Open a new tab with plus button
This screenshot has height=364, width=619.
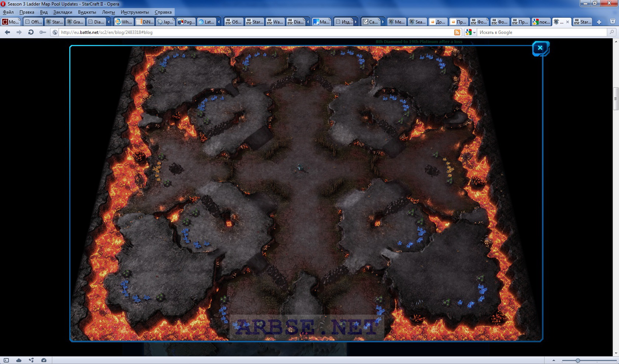point(599,22)
